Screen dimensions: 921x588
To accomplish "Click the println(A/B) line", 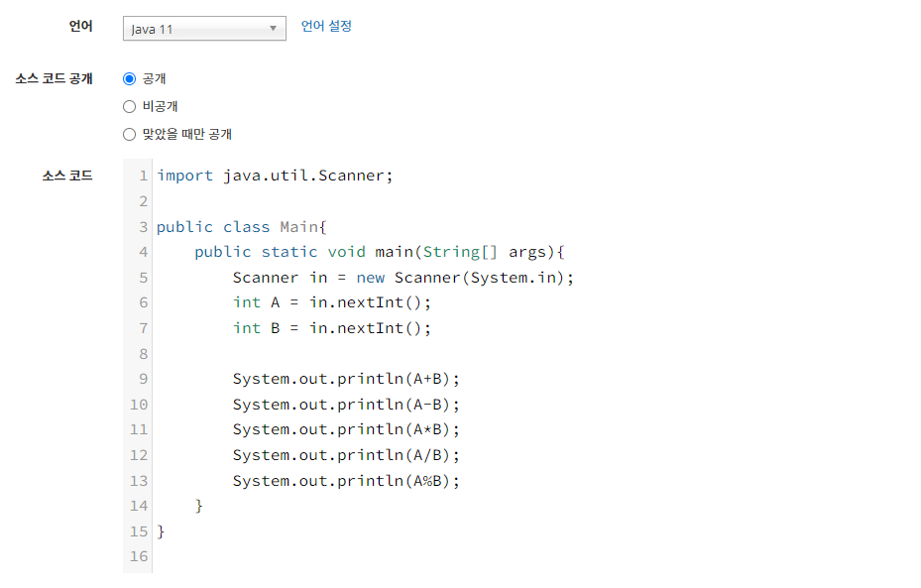I will tap(346, 455).
